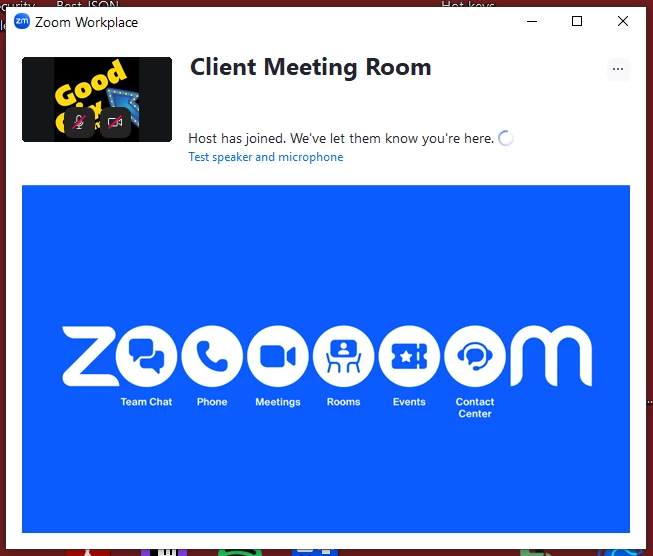
Task: Click the Zoom Workplace logo in title bar
Action: click(x=22, y=21)
